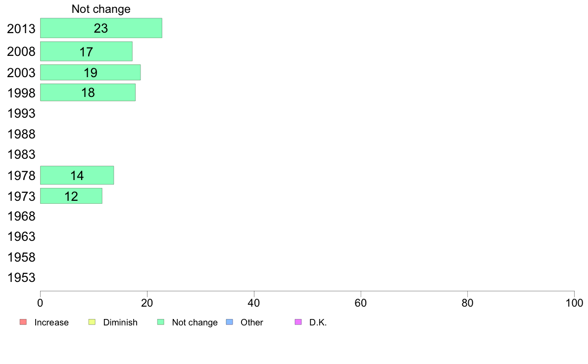Screen dimensions: 588x364
Task: Click the Increase legend label text
Action: 51,322
